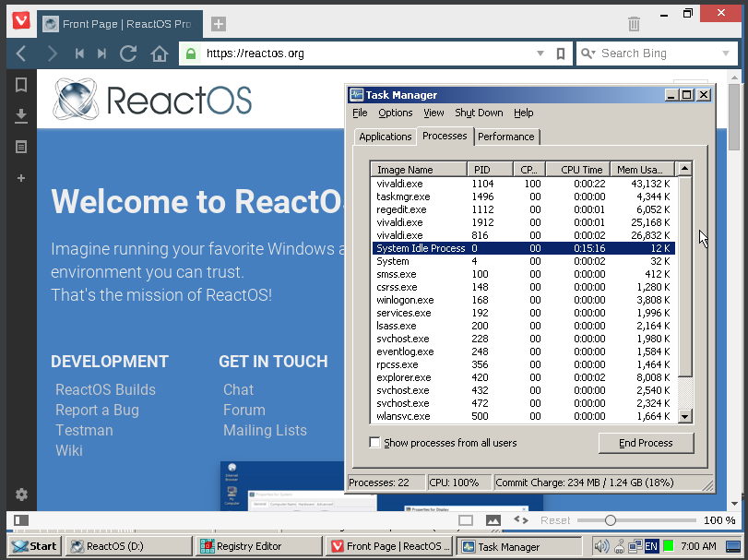Switch to the Performance tab
The image size is (748, 560).
coord(505,137)
